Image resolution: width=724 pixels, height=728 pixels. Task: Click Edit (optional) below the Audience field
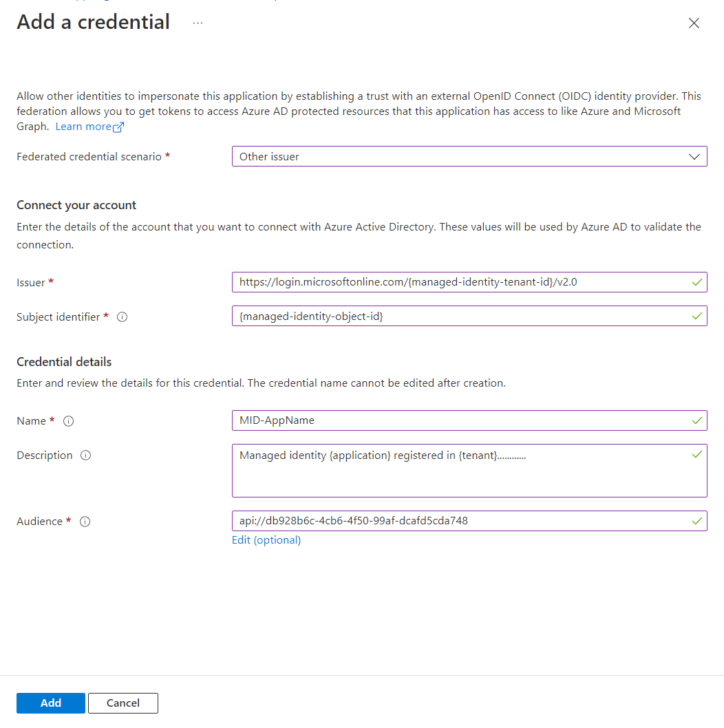pos(266,540)
